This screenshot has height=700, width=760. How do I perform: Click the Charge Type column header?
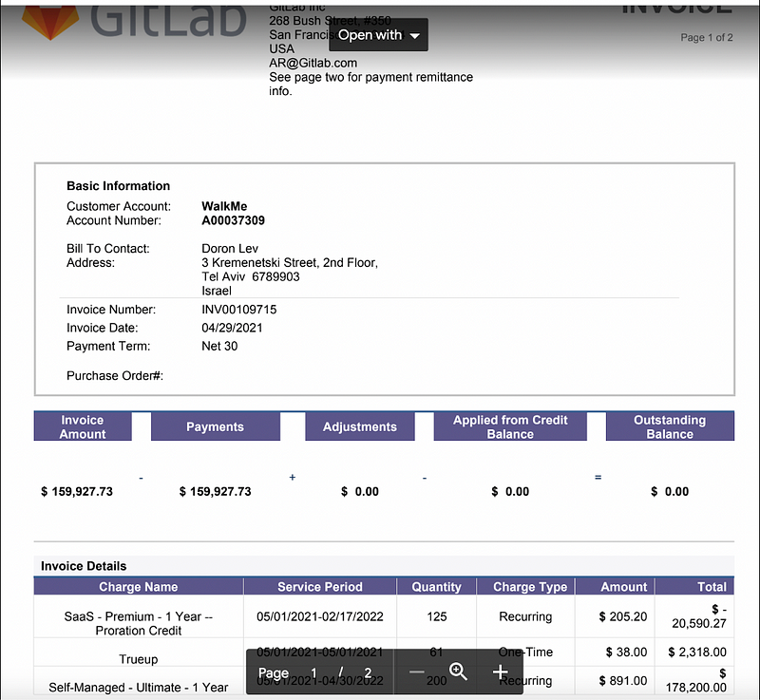pos(525,587)
